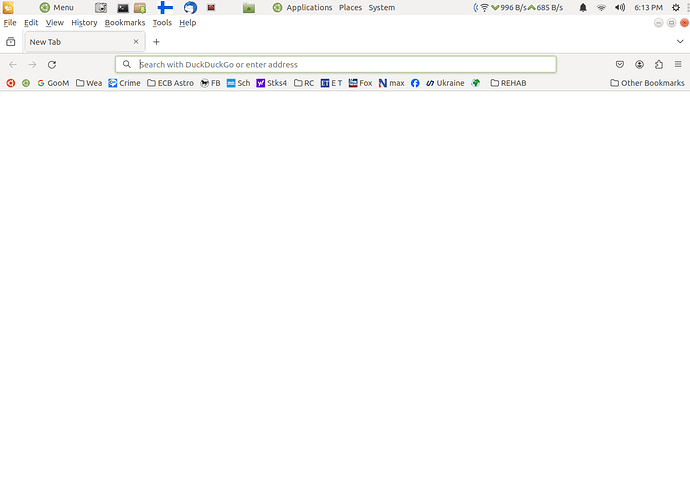This screenshot has width=690, height=491.
Task: Open the red circle bookmark icon
Action: [x=11, y=83]
